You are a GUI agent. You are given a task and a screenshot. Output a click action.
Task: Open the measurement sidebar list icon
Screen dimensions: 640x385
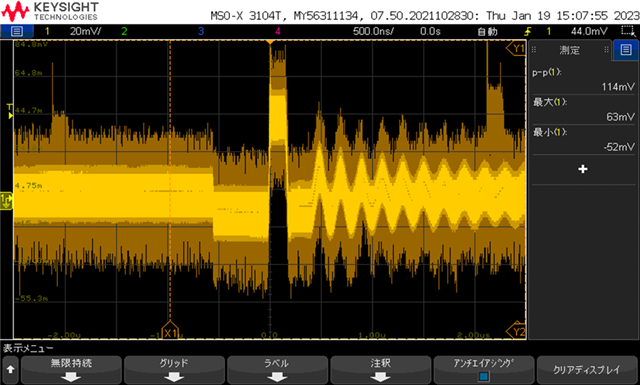[x=626, y=50]
